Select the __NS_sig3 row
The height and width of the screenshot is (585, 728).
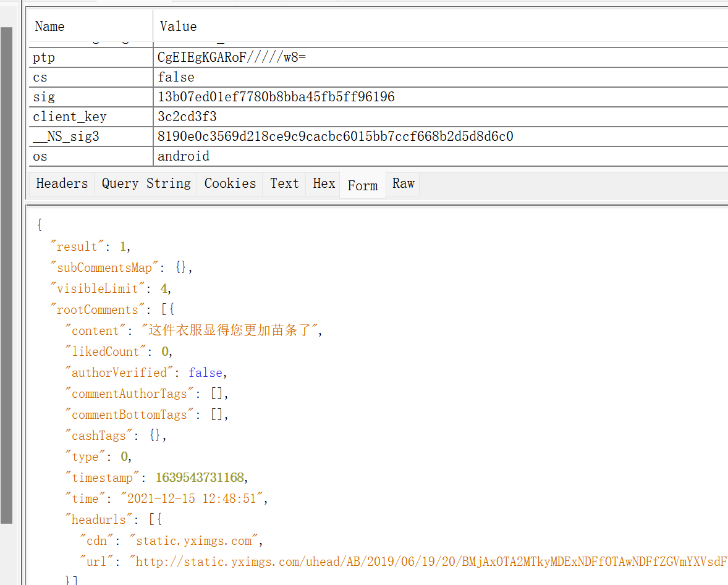[66, 137]
